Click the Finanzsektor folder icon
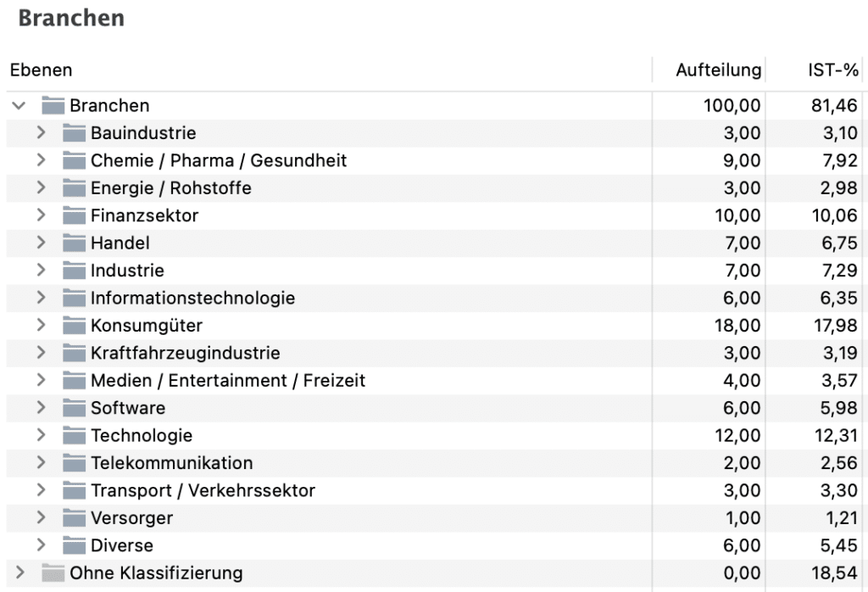Viewport: 868px width, 592px height. pyautogui.click(x=75, y=215)
